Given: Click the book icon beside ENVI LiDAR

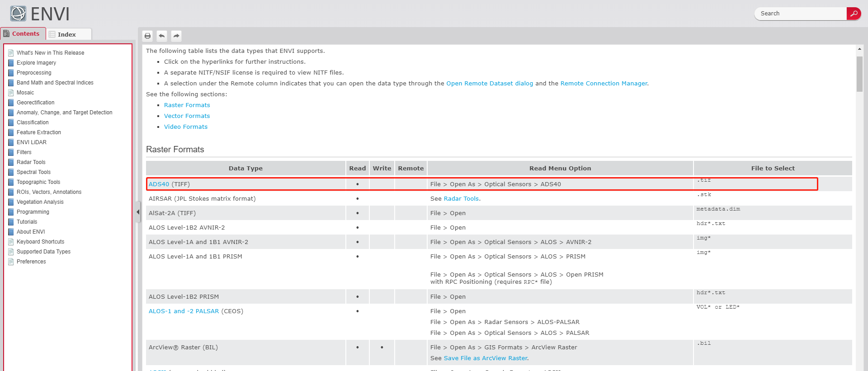Looking at the screenshot, I should pyautogui.click(x=11, y=142).
